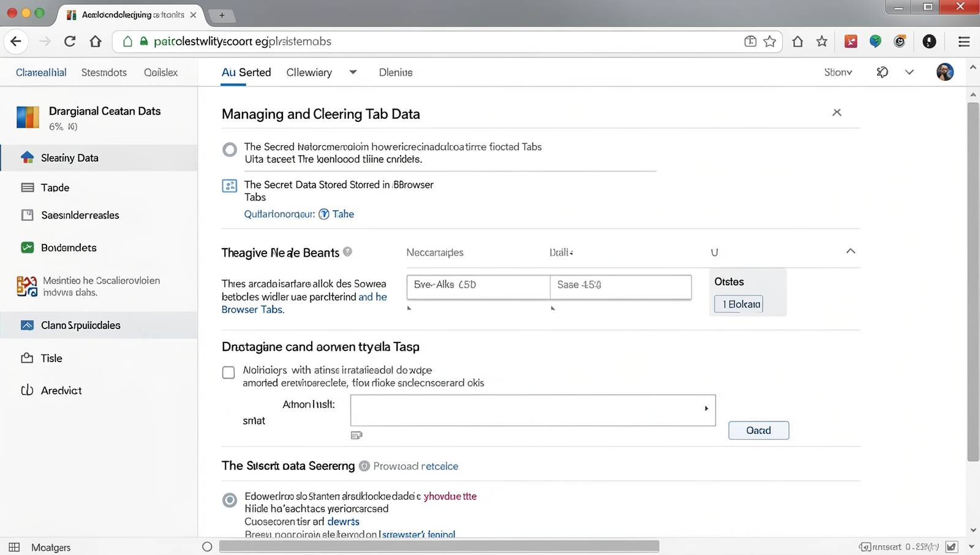
Task: Click Moatgers in the status bar
Action: coord(51,547)
